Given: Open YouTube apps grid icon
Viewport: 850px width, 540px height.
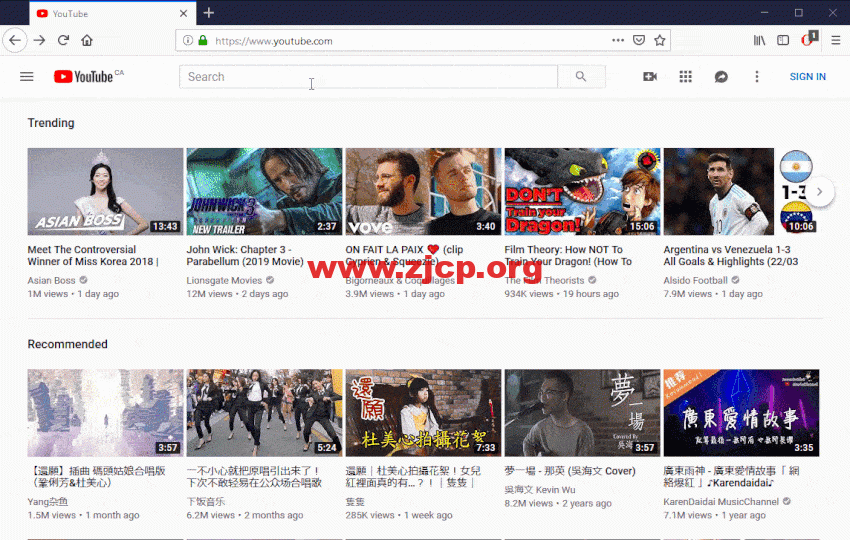Looking at the screenshot, I should pyautogui.click(x=686, y=77).
